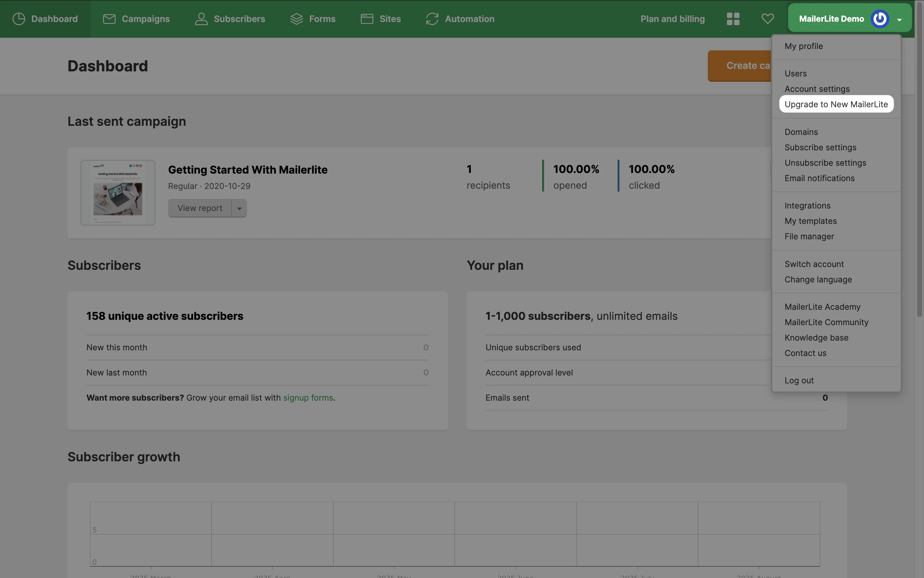Click the Sites browser window icon
Screen dimensions: 924x578
click(x=367, y=19)
